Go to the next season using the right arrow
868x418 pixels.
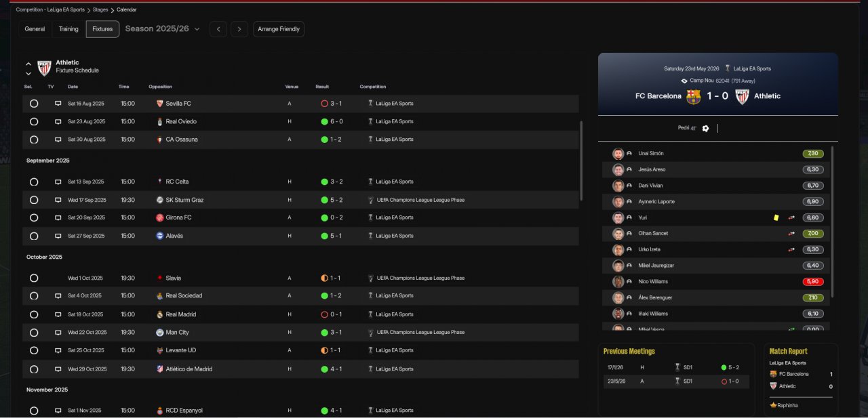coord(239,29)
